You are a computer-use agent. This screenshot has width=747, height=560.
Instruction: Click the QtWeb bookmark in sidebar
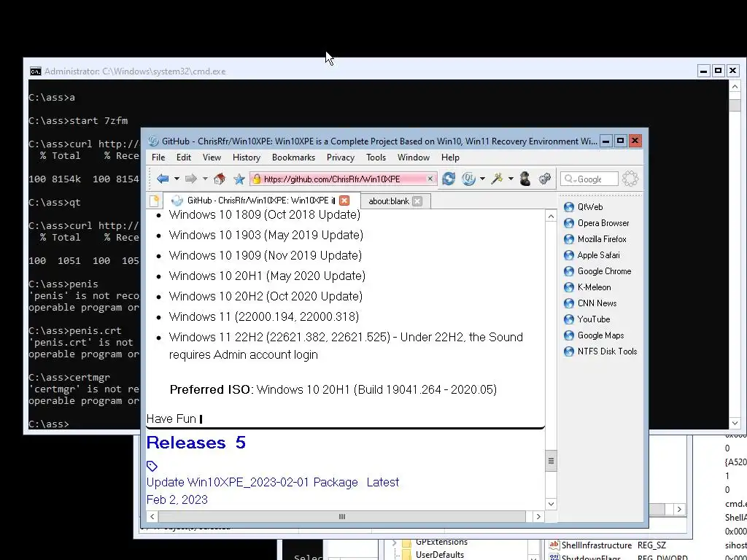point(584,206)
